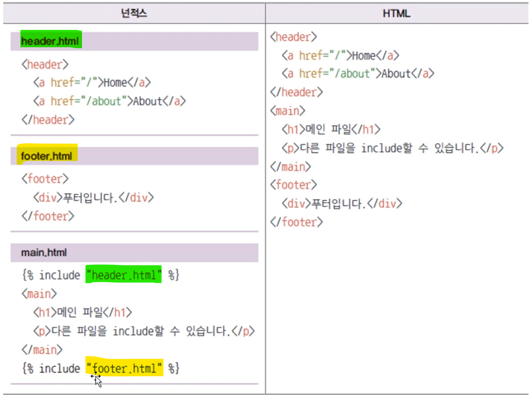532x395 pixels.
Task: Click the Home link code in header.html
Action: click(92, 82)
